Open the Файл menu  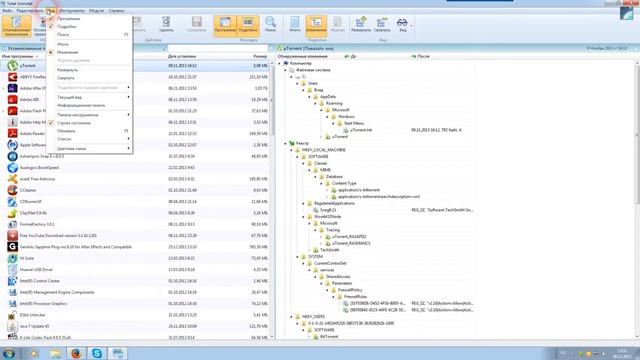[7, 11]
